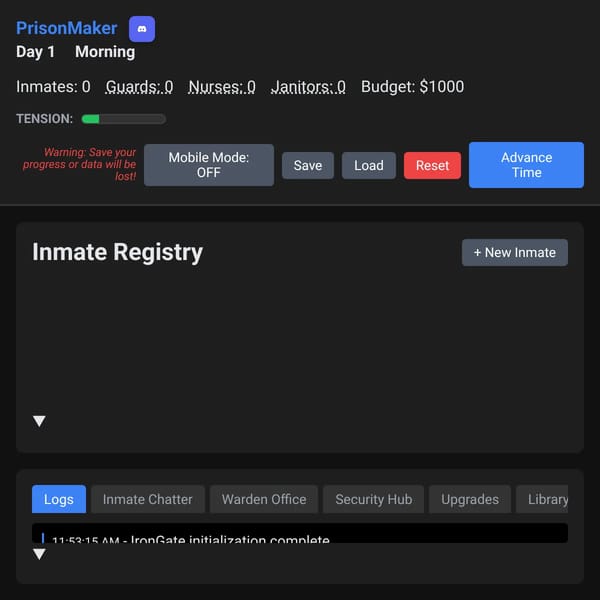This screenshot has height=600, width=600.
Task: Click the Janitors: 0 stat
Action: (308, 87)
